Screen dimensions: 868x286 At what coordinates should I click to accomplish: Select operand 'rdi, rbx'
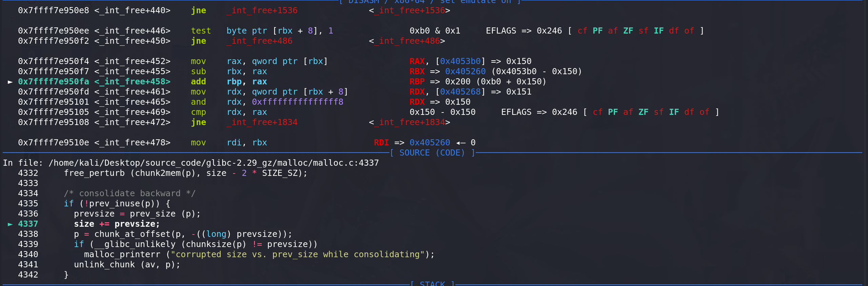(x=247, y=143)
